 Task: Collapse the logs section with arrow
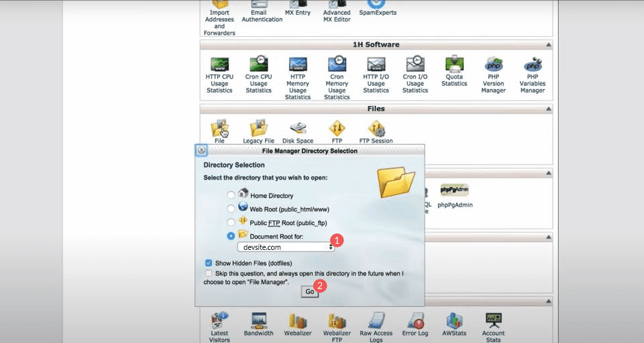tap(548, 301)
